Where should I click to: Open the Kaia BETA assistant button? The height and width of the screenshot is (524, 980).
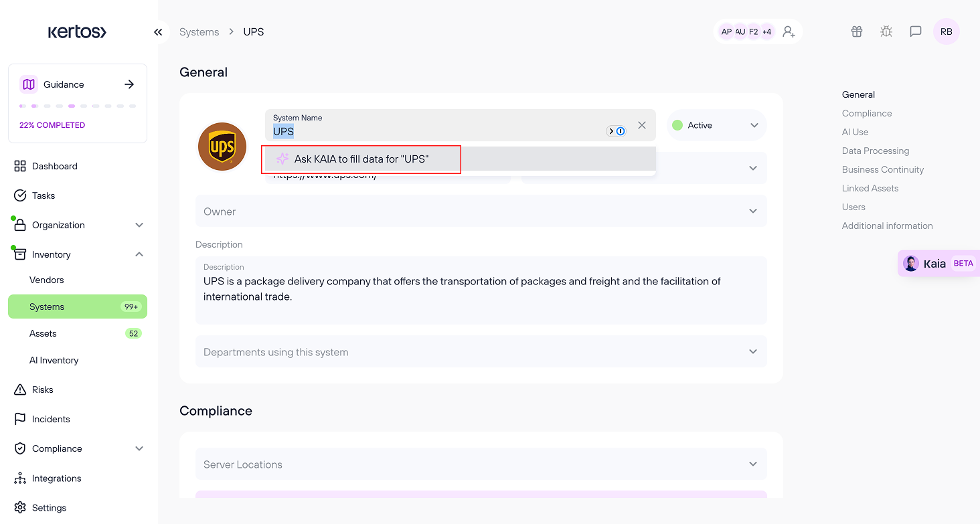click(x=938, y=264)
